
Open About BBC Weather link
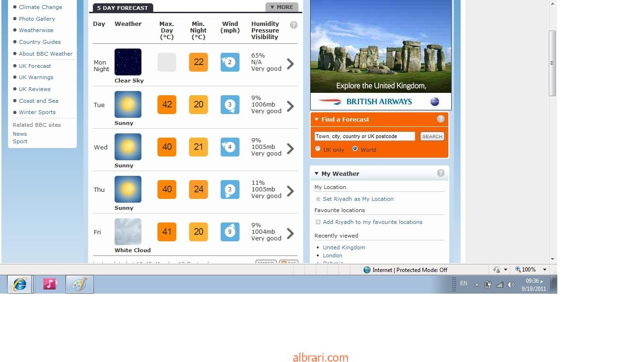46,54
